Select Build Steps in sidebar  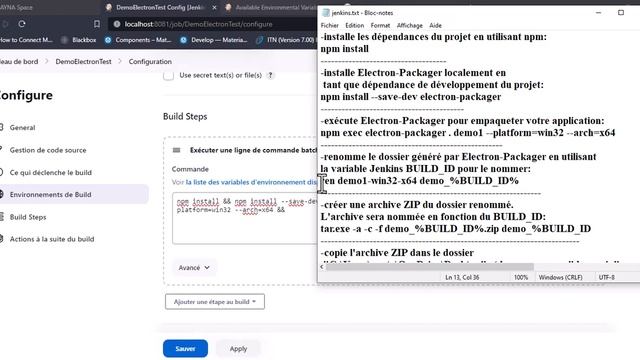[28, 217]
